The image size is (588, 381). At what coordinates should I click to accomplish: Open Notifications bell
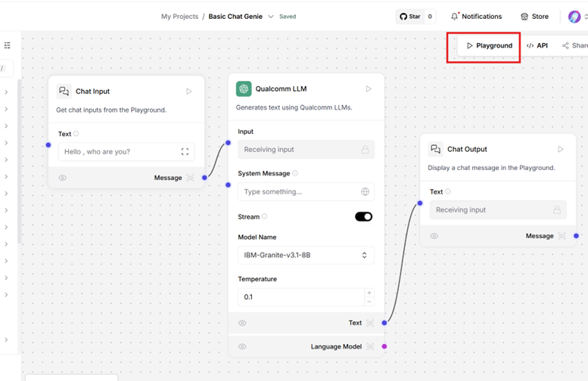coord(476,17)
